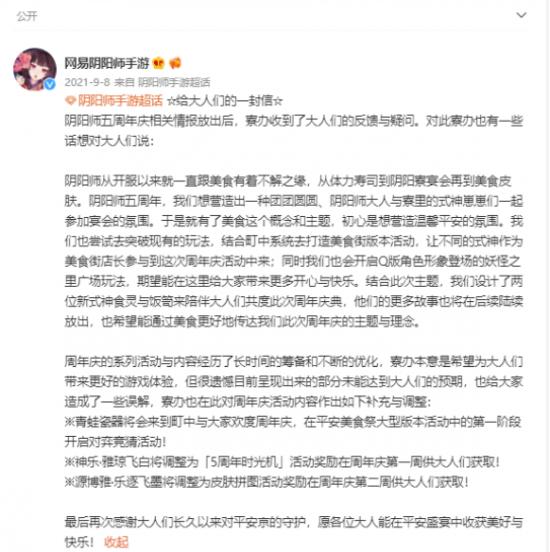Expand the chevron menu at top right
This screenshot has width=550, height=552.
tap(521, 15)
